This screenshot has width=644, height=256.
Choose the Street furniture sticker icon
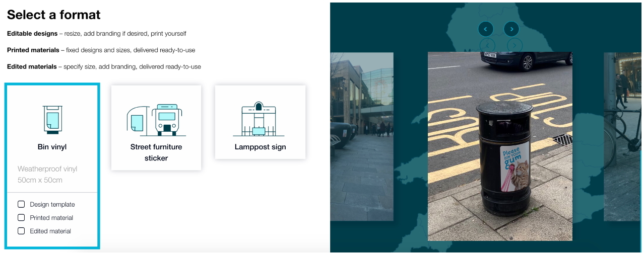(156, 120)
